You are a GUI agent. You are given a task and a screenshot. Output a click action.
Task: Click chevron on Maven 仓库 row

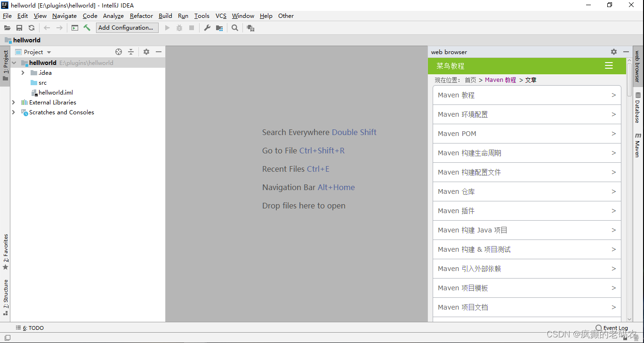(x=613, y=191)
